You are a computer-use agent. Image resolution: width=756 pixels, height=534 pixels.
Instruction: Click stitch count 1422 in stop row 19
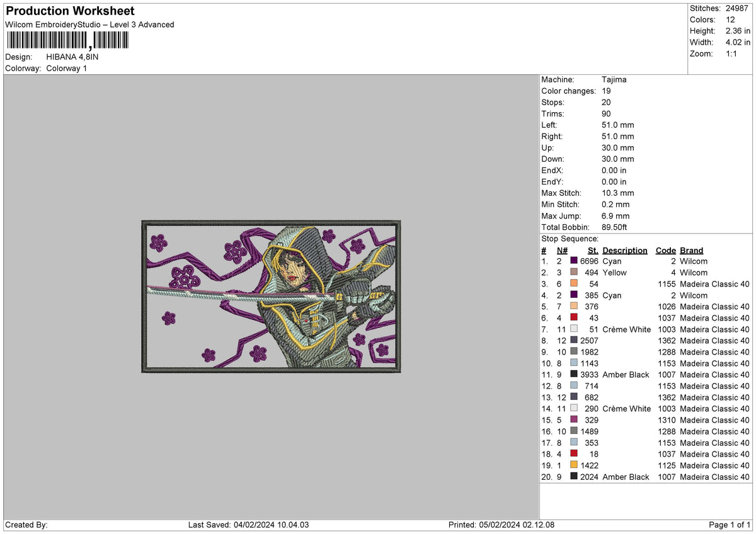tap(589, 465)
